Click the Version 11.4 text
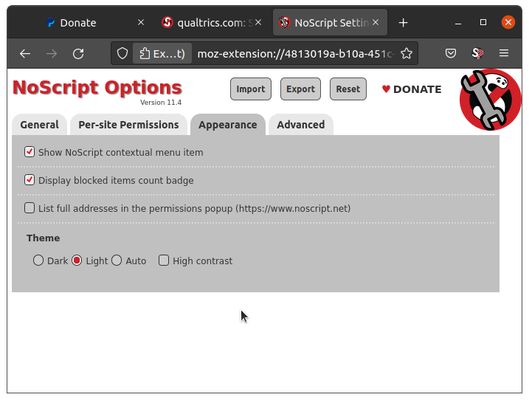This screenshot has width=529, height=400. [x=161, y=103]
